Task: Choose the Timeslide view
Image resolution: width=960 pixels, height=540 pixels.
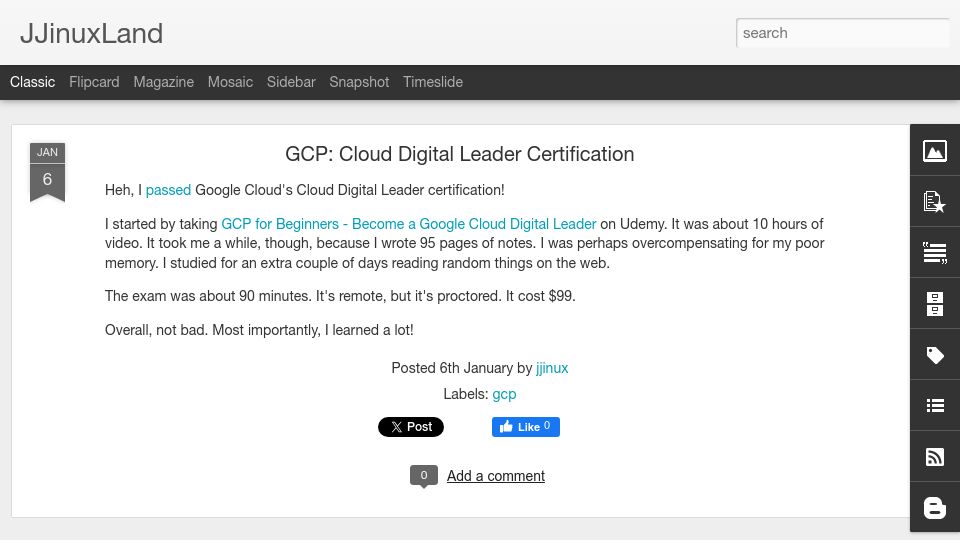Action: pyautogui.click(x=433, y=82)
